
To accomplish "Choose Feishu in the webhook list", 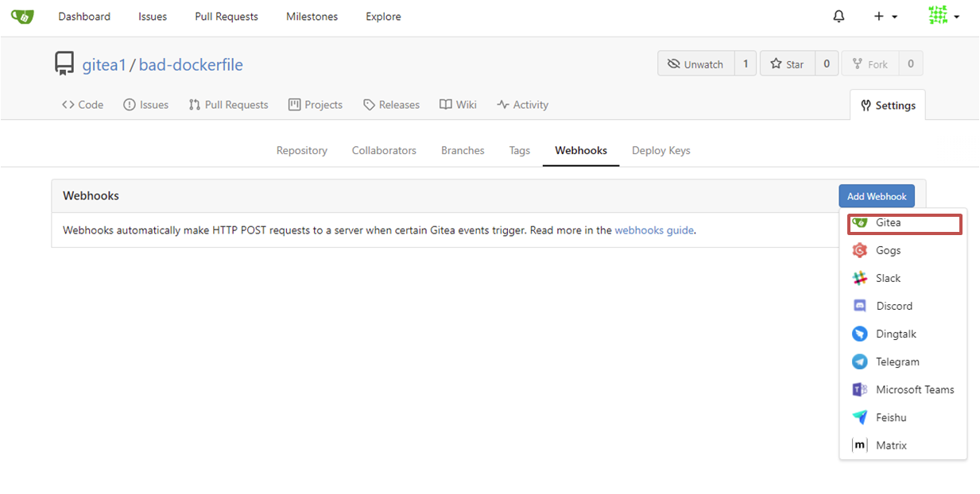I will 903,418.
